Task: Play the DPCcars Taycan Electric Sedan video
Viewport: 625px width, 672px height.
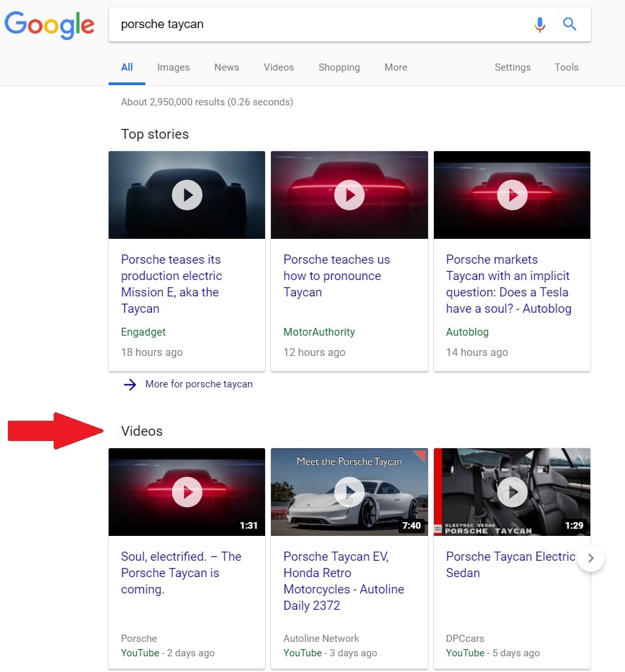Action: tap(512, 492)
